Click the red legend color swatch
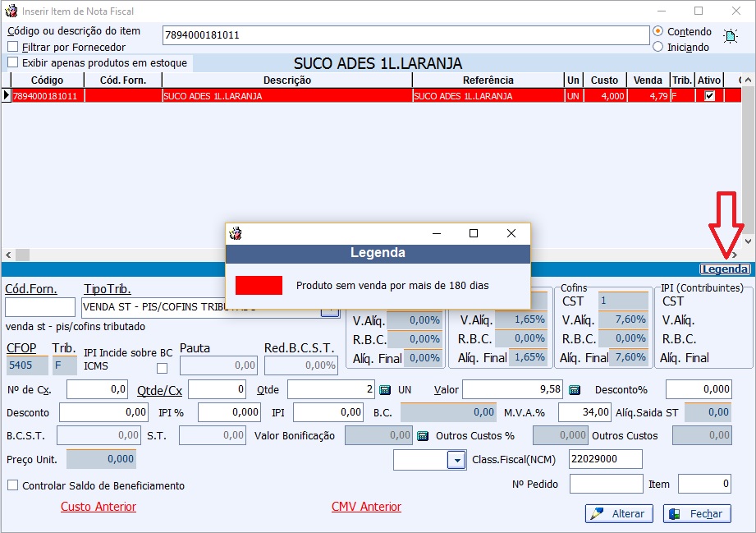 tap(259, 285)
